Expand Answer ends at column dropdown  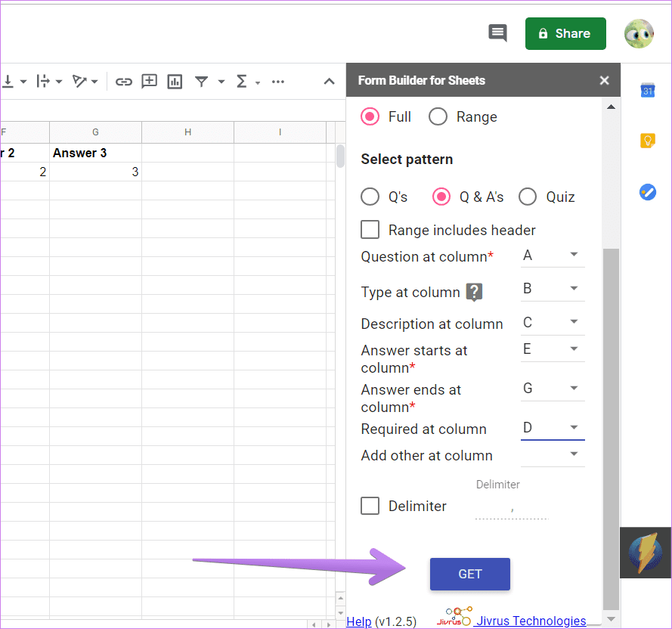[x=553, y=389]
